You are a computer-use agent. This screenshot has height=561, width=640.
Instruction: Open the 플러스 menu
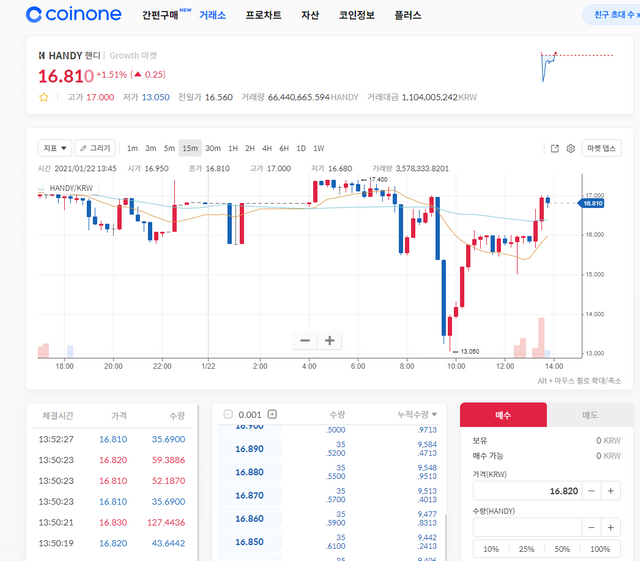coord(407,15)
